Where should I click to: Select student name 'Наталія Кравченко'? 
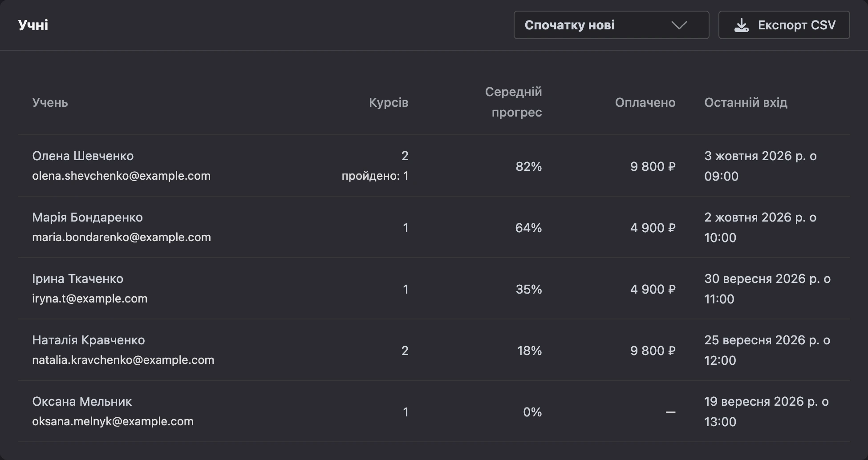[89, 340]
